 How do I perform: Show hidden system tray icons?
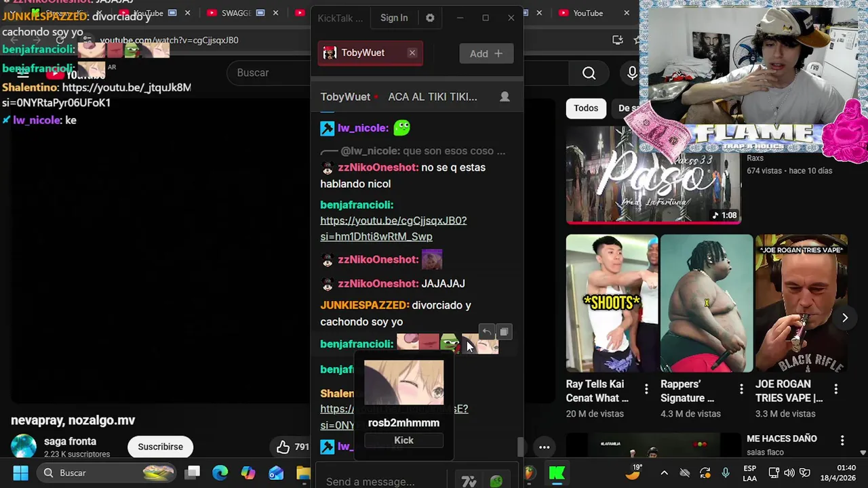pyautogui.click(x=665, y=472)
